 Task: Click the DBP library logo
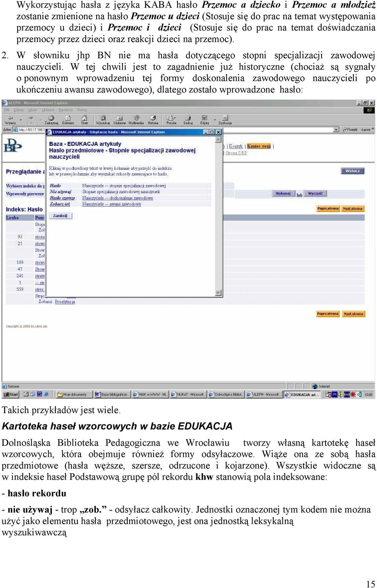[x=12, y=145]
